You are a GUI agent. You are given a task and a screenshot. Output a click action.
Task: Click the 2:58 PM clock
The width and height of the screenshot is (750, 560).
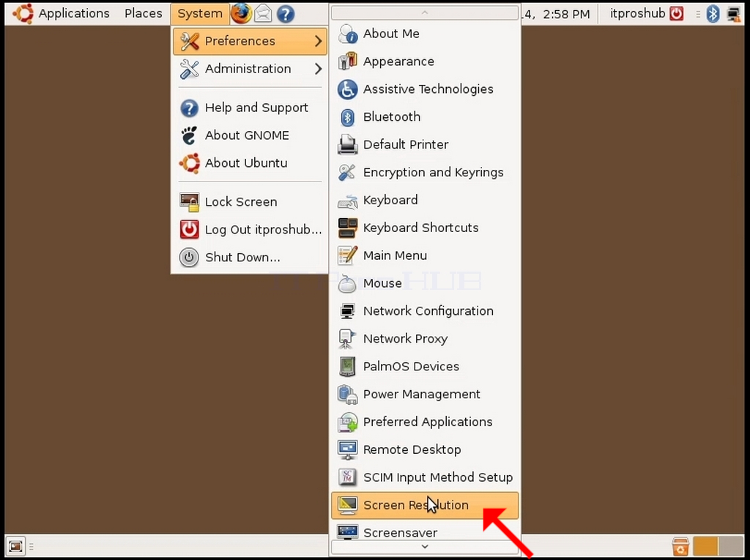click(566, 15)
